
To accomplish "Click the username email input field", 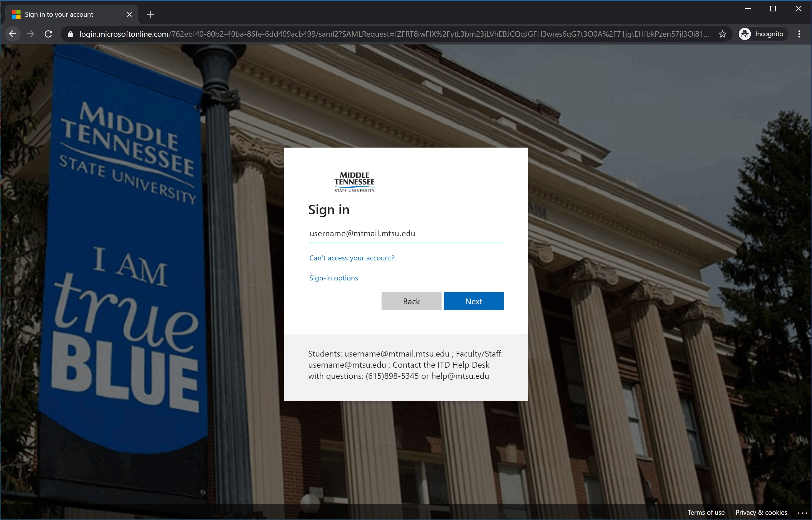I will [406, 233].
